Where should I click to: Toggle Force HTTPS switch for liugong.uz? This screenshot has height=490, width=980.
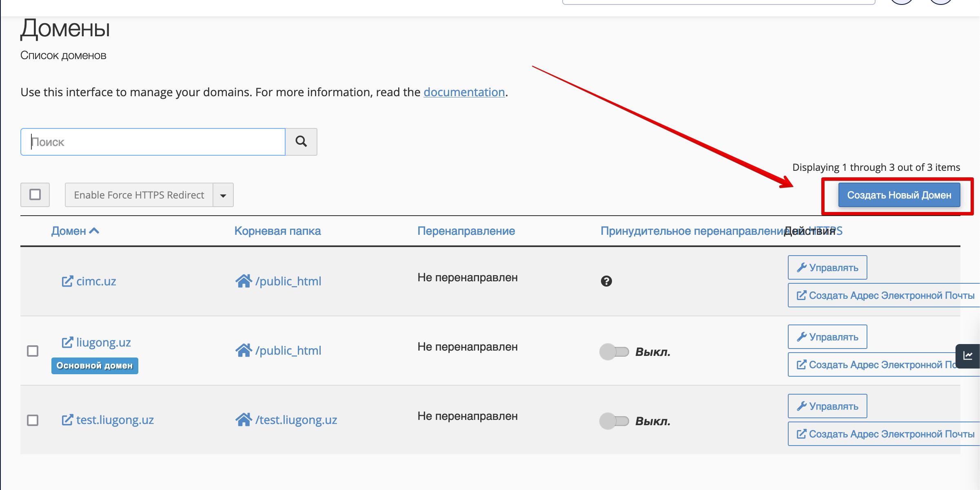click(614, 351)
